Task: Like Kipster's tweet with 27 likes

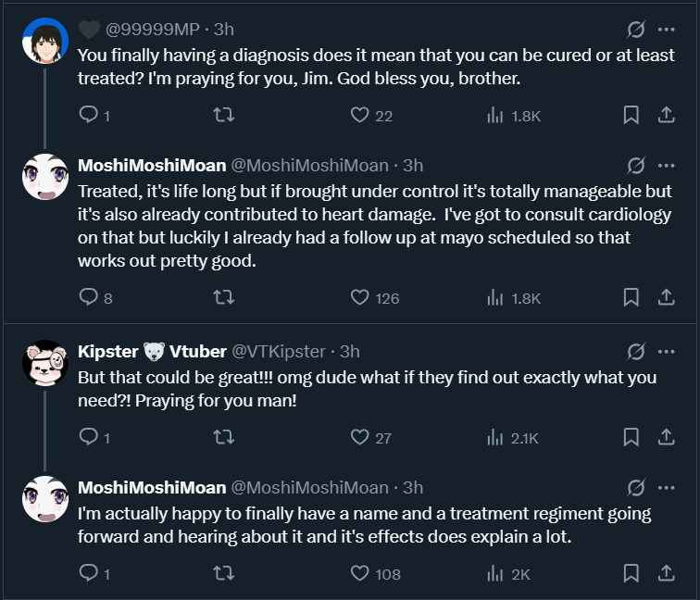Action: pos(360,437)
